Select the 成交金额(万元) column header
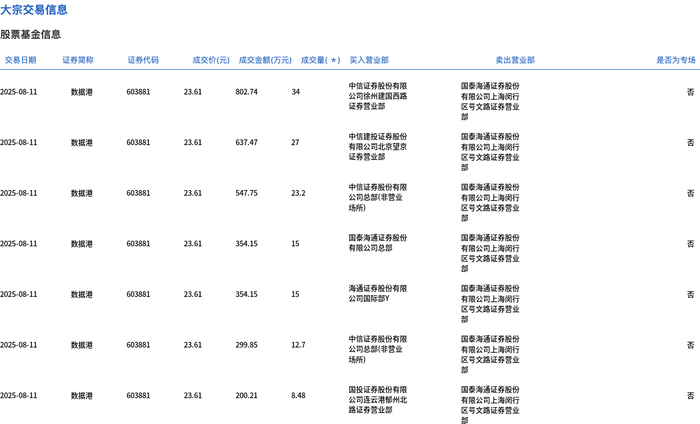This screenshot has width=700, height=424. [265, 60]
